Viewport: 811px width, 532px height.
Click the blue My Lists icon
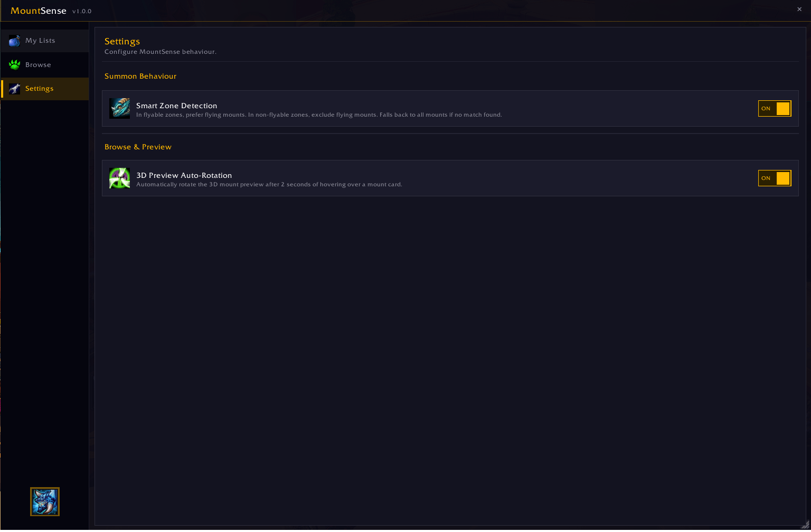coord(14,41)
